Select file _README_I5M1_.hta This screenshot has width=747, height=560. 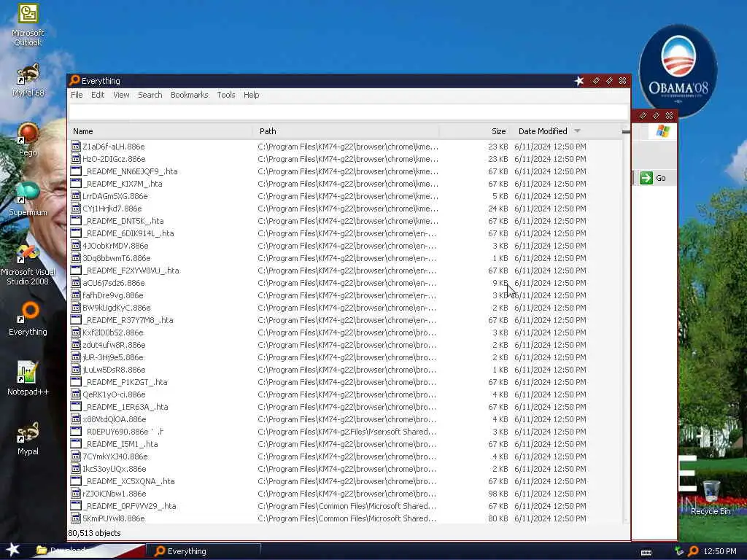click(120, 443)
